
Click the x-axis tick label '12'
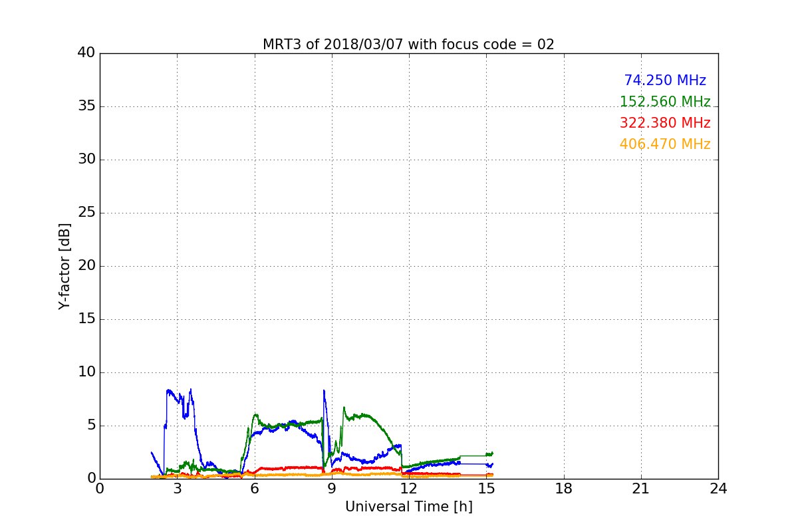pyautogui.click(x=409, y=489)
